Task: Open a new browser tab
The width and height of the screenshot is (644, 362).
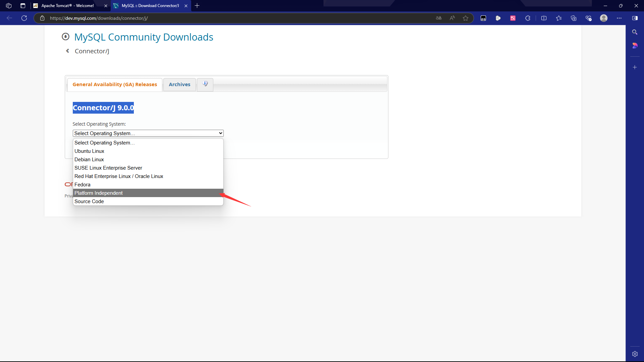Action: coord(197,6)
